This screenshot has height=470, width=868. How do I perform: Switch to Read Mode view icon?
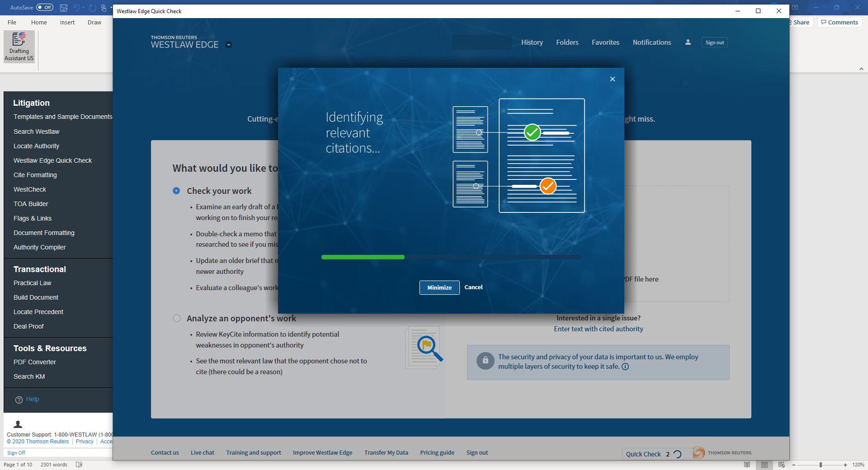pos(747,465)
